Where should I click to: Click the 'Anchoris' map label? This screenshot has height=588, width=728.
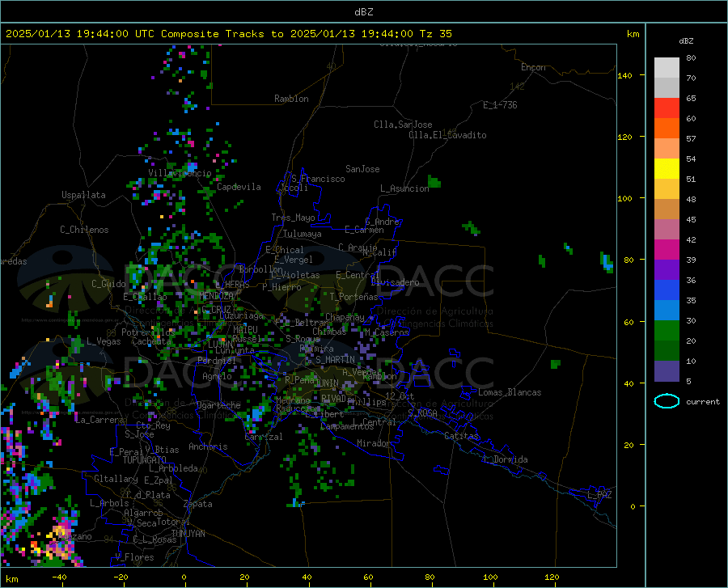(x=208, y=447)
